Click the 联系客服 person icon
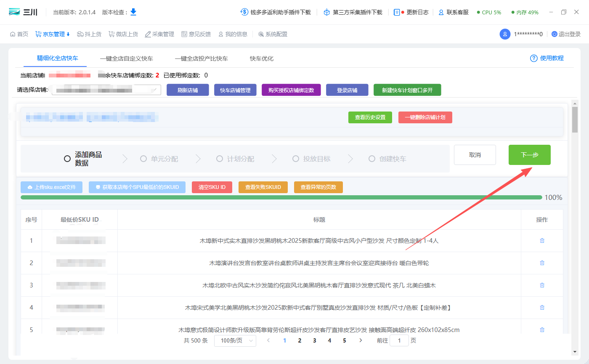This screenshot has width=589, height=364. [441, 12]
